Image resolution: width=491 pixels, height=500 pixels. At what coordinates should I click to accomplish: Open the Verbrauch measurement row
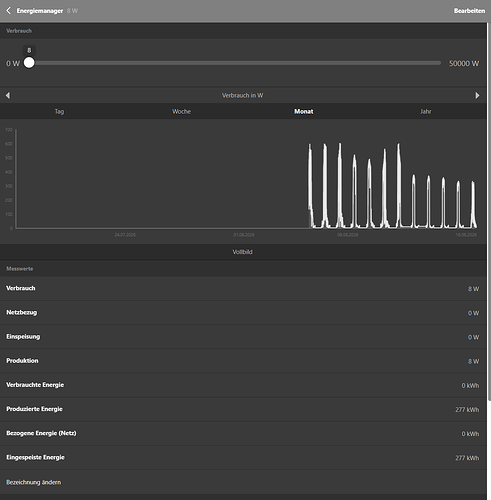coord(243,288)
